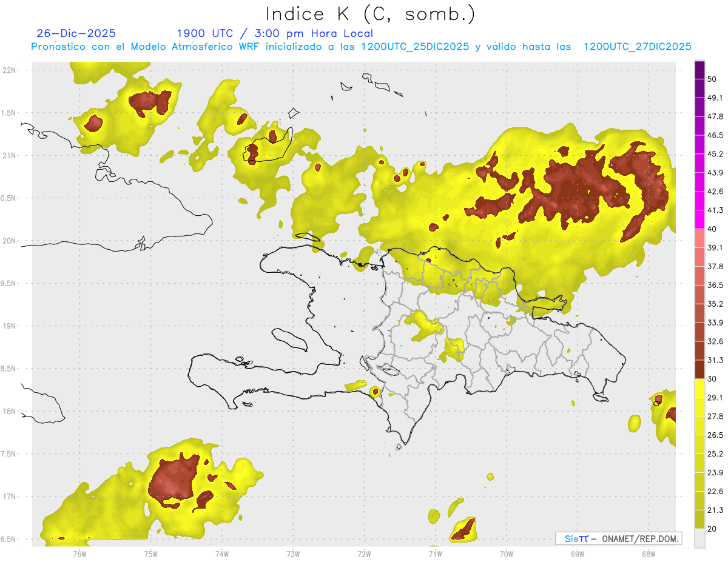Click the longitude label '70W'
Image resolution: width=728 pixels, height=562 pixels.
click(x=506, y=554)
